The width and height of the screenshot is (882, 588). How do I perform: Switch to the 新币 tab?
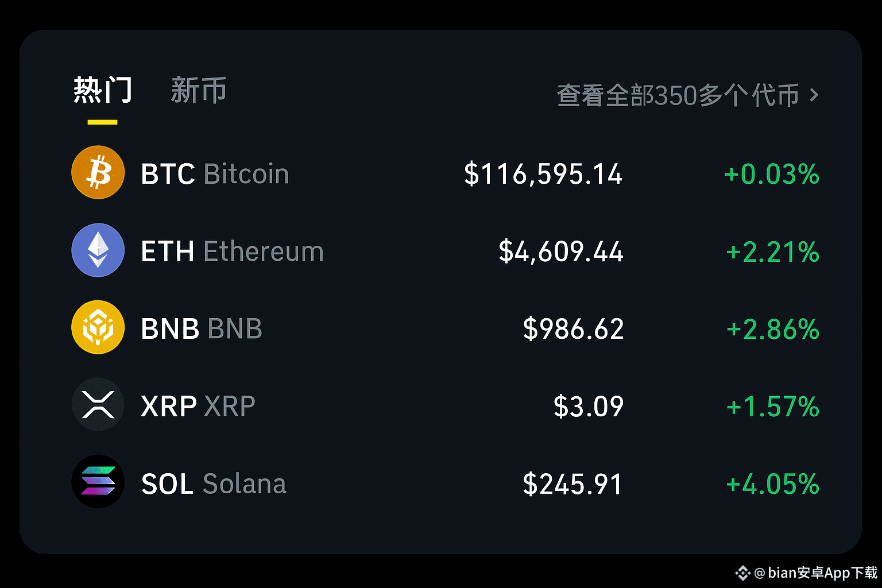(199, 91)
